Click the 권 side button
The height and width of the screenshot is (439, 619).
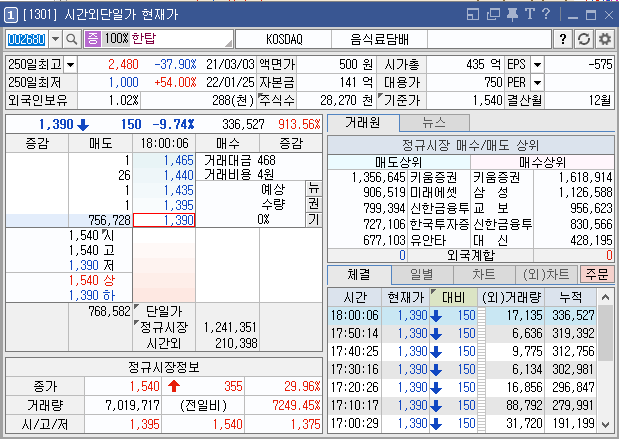pyautogui.click(x=314, y=204)
